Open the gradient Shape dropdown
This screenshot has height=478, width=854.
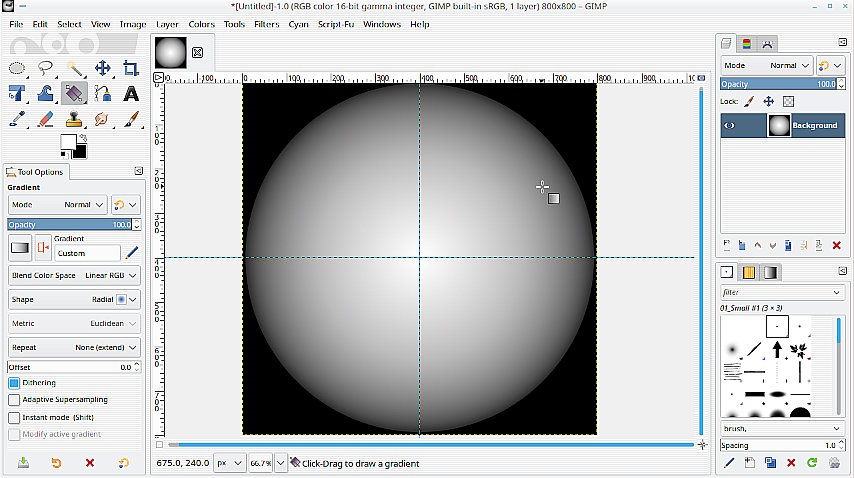74,299
